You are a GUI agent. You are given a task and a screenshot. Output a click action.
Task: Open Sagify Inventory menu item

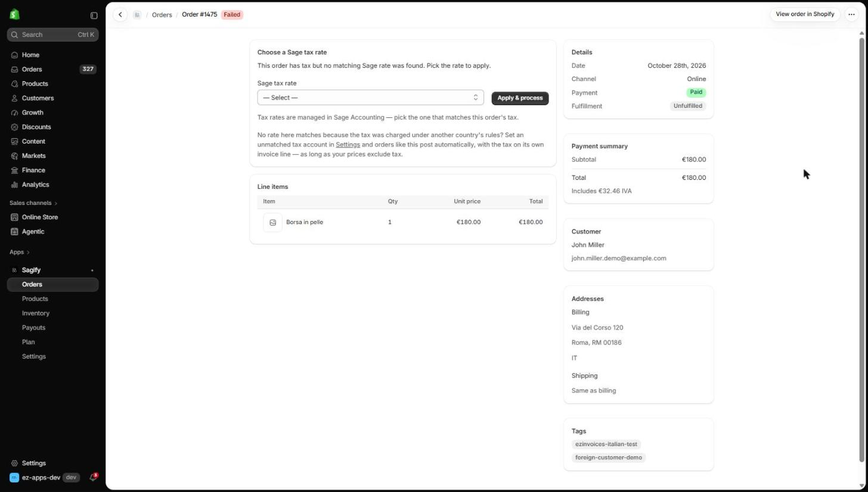click(35, 313)
